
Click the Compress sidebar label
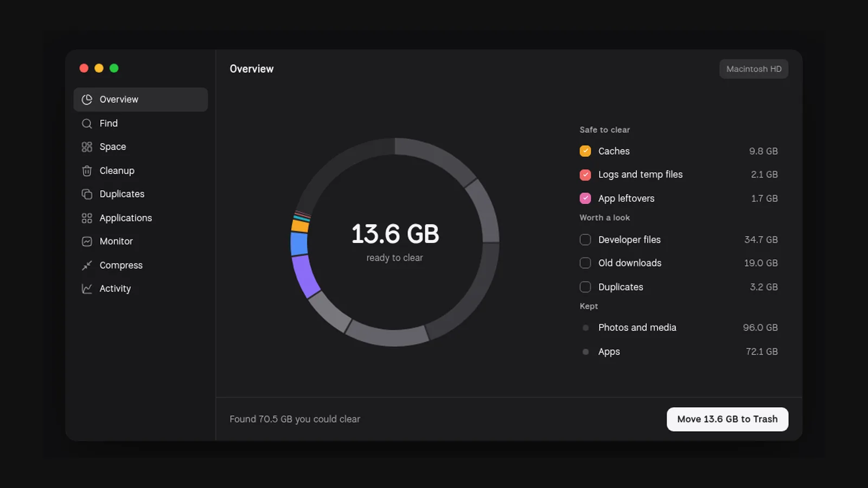point(121,265)
